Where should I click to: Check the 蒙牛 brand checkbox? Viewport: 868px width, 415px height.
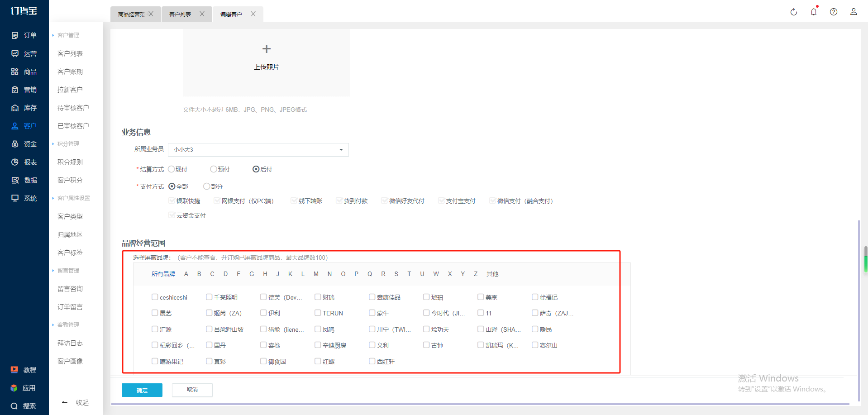pyautogui.click(x=372, y=313)
